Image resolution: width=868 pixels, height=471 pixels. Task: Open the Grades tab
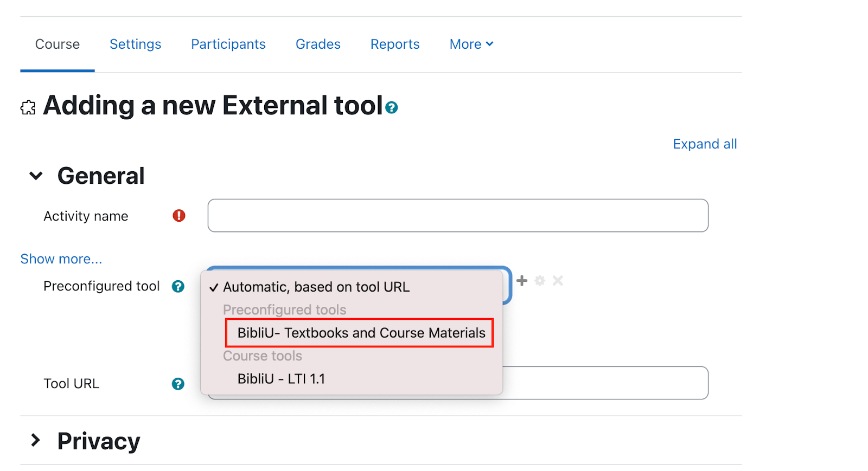click(318, 44)
